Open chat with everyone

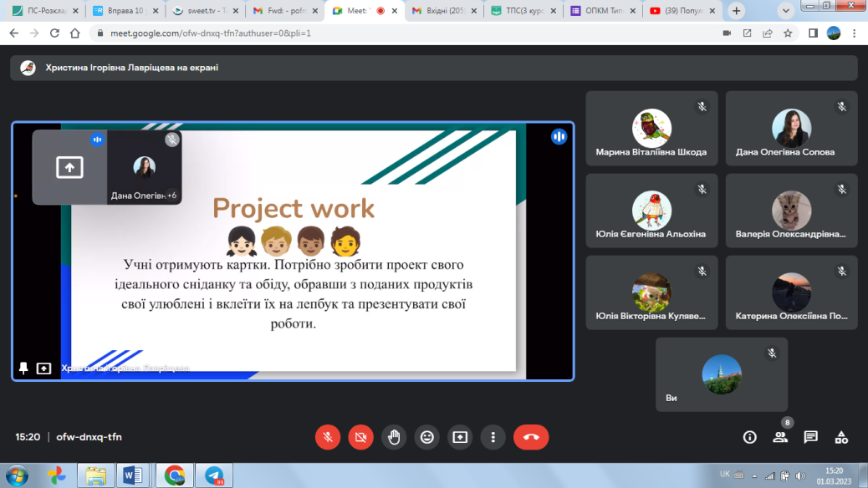pos(811,437)
